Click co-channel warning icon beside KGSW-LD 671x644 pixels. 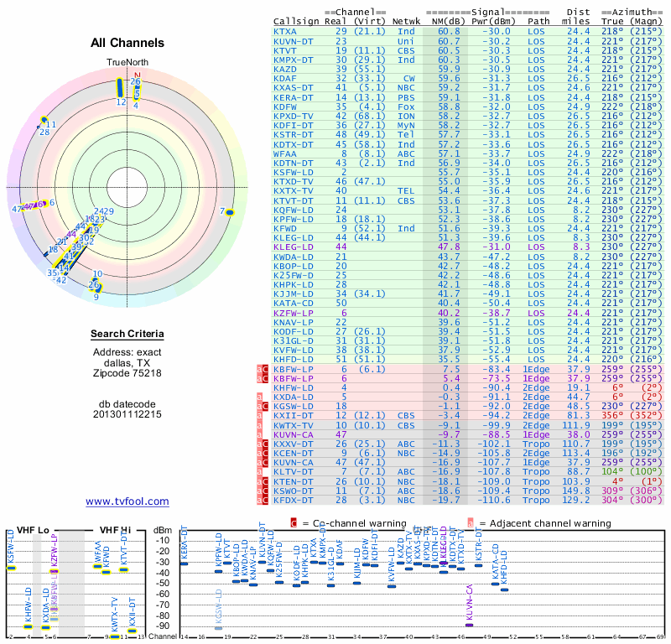pyautogui.click(x=266, y=406)
